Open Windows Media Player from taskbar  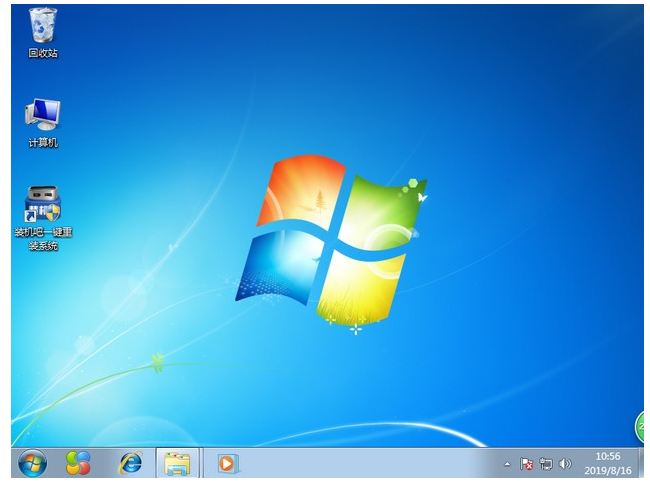tap(228, 463)
